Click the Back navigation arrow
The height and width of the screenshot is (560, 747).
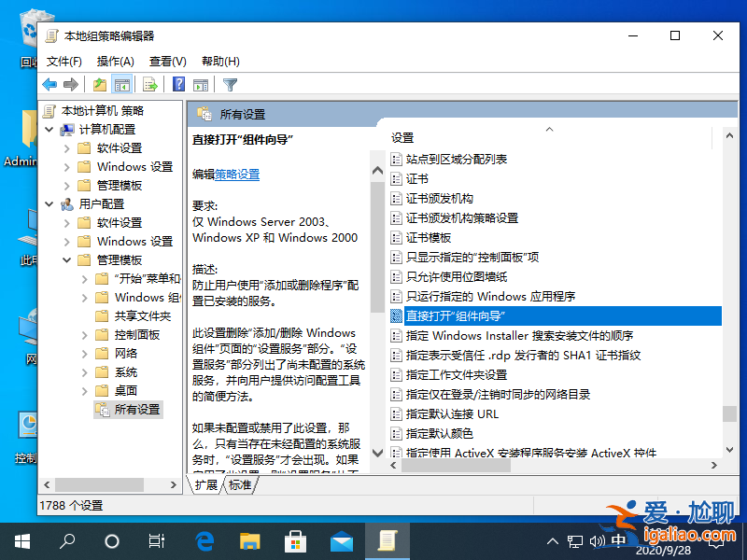[49, 84]
